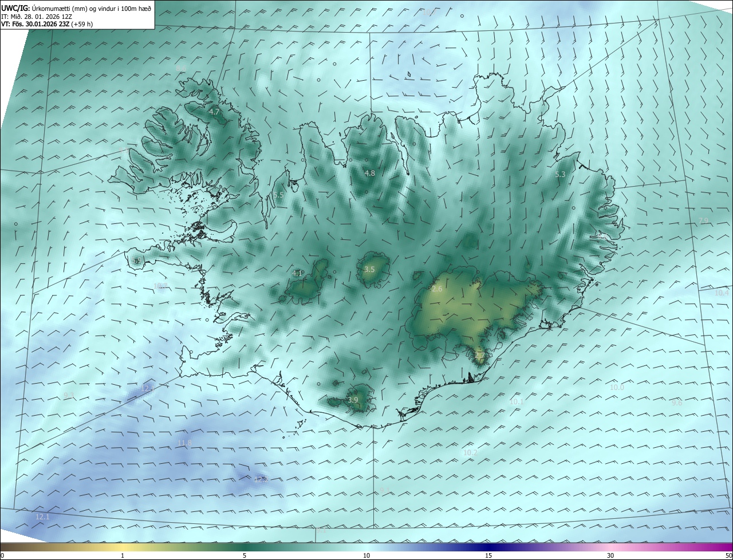Click the colorbar tick label 30

click(x=610, y=555)
